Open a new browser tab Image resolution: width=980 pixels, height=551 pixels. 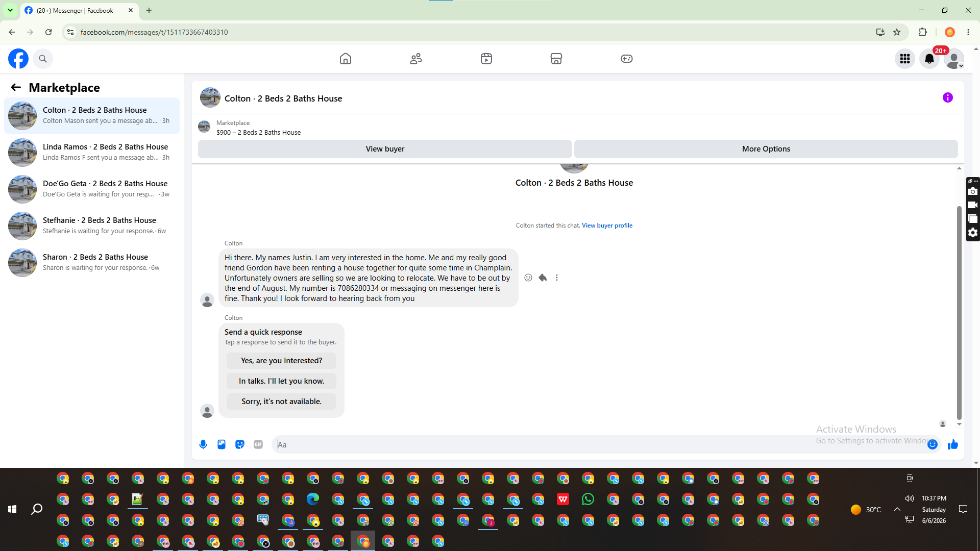(x=149, y=10)
